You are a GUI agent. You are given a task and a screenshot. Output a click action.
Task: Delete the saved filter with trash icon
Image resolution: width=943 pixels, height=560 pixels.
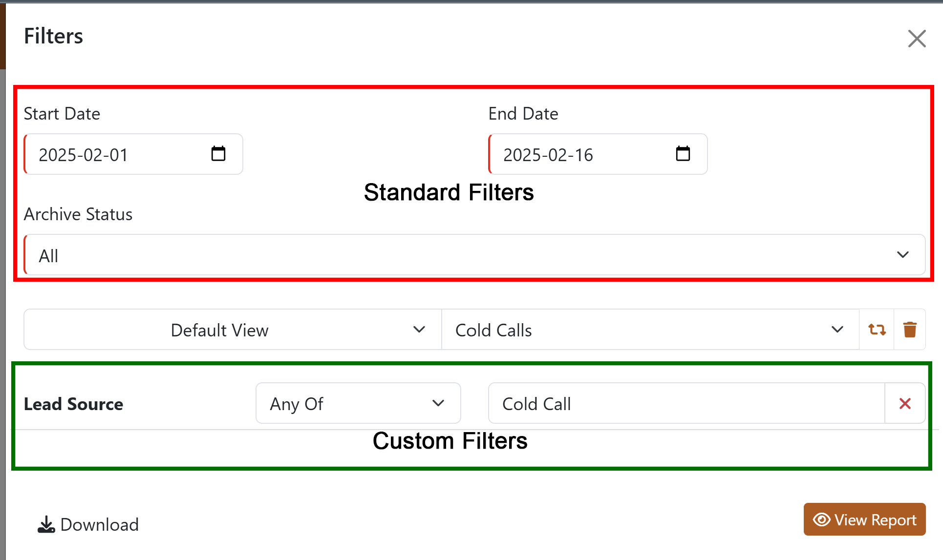(x=910, y=330)
